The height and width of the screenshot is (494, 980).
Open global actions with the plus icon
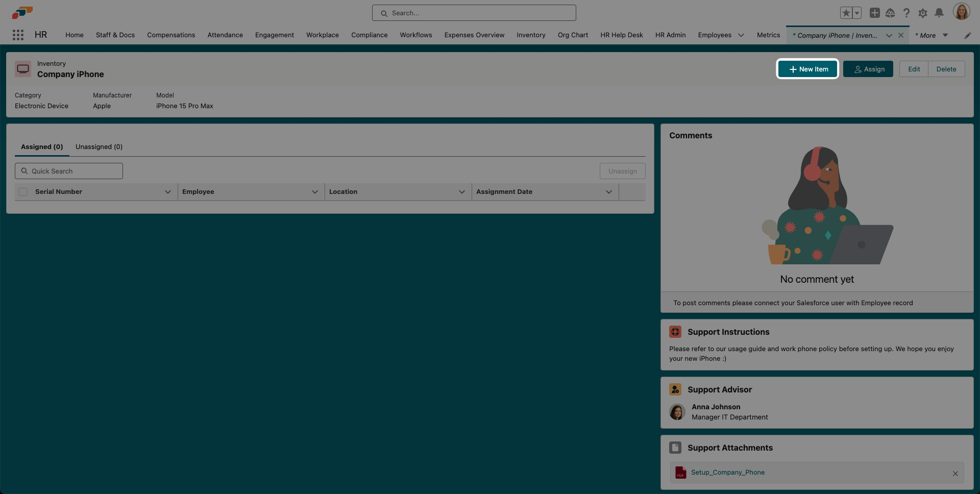874,13
